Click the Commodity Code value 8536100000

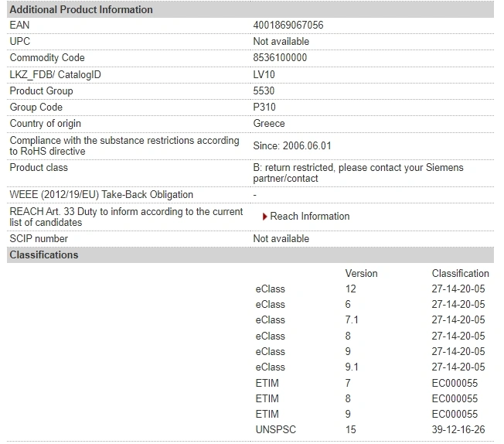pos(280,57)
